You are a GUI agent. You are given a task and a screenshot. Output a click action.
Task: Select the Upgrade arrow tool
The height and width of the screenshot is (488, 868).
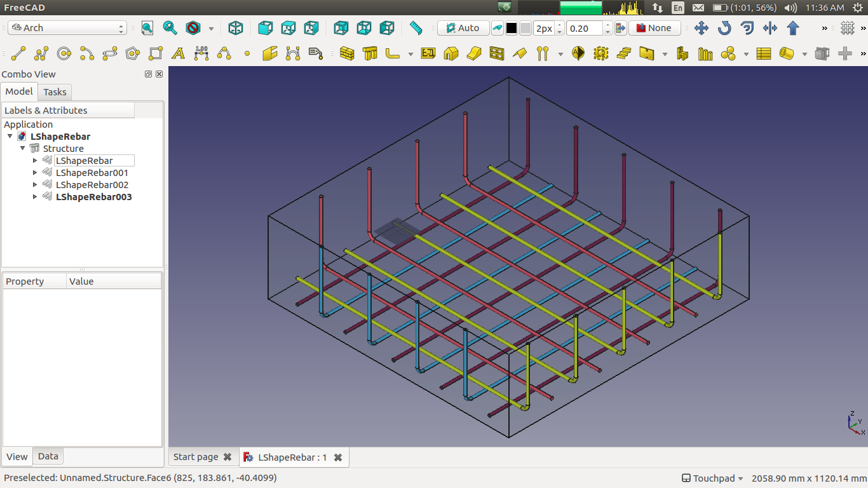tap(793, 28)
